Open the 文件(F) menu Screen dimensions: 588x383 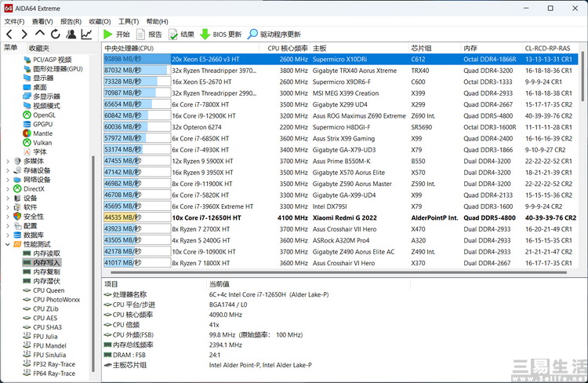click(x=14, y=21)
